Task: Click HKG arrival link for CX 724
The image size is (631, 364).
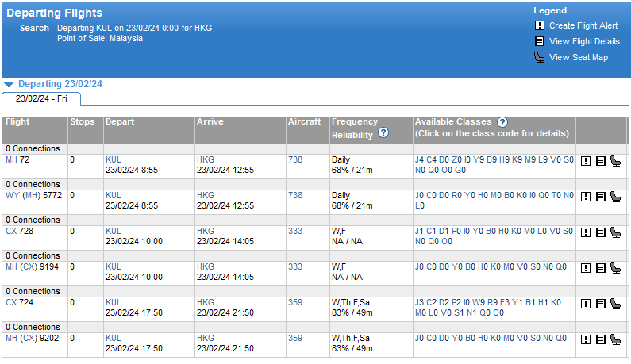Action: pyautogui.click(x=205, y=302)
